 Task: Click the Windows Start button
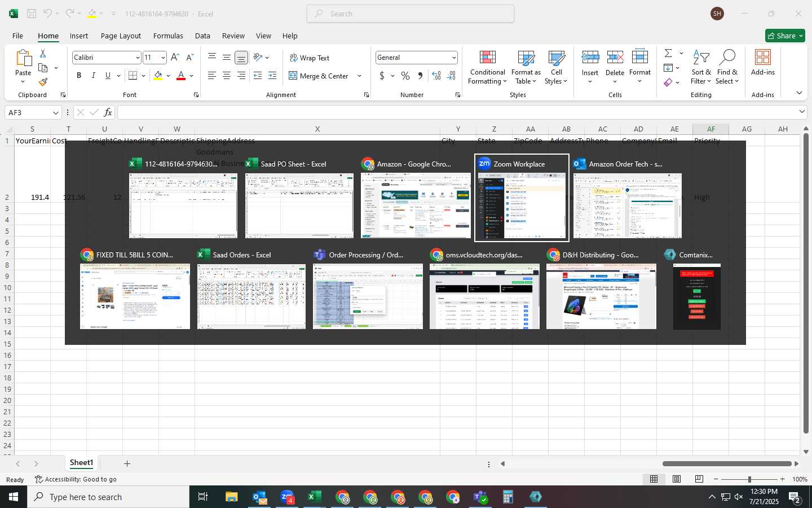[14, 497]
